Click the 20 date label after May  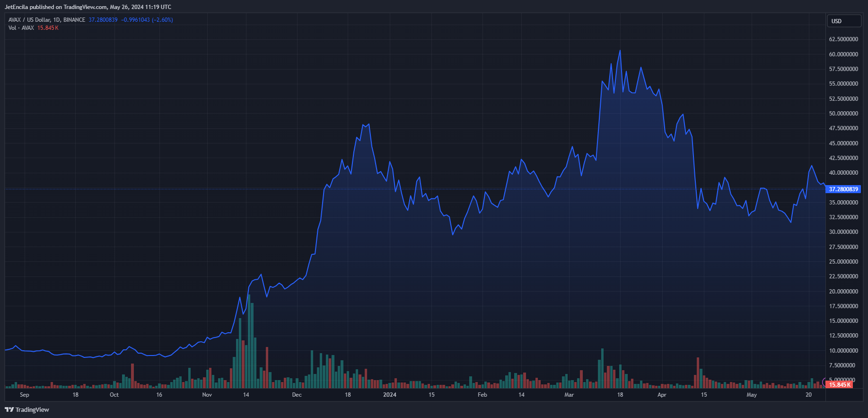point(809,395)
